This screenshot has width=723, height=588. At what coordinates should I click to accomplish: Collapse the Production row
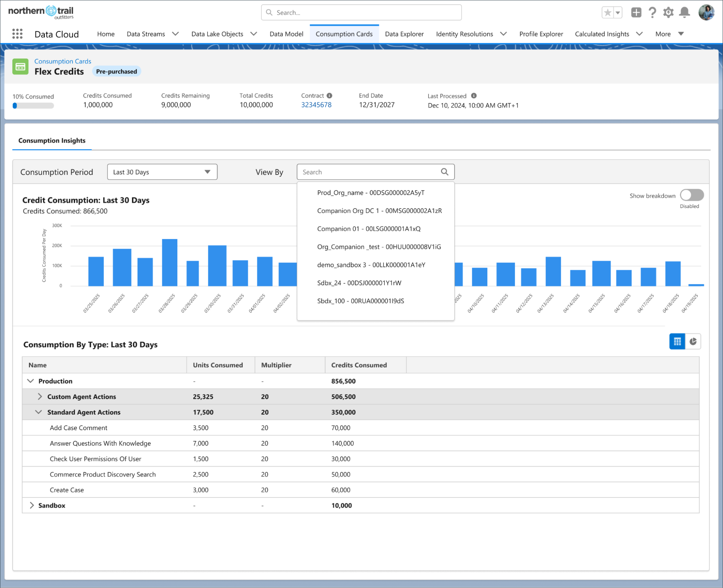coord(31,381)
